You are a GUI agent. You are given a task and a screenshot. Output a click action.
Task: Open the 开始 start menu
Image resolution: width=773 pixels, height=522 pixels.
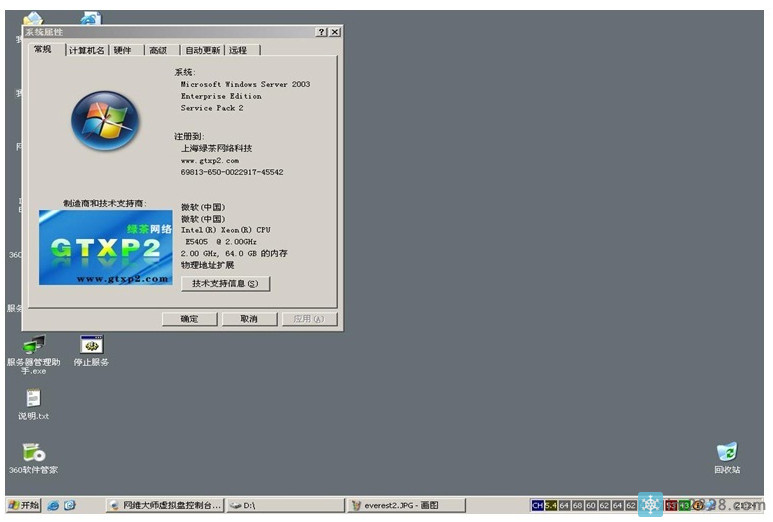[x=23, y=505]
